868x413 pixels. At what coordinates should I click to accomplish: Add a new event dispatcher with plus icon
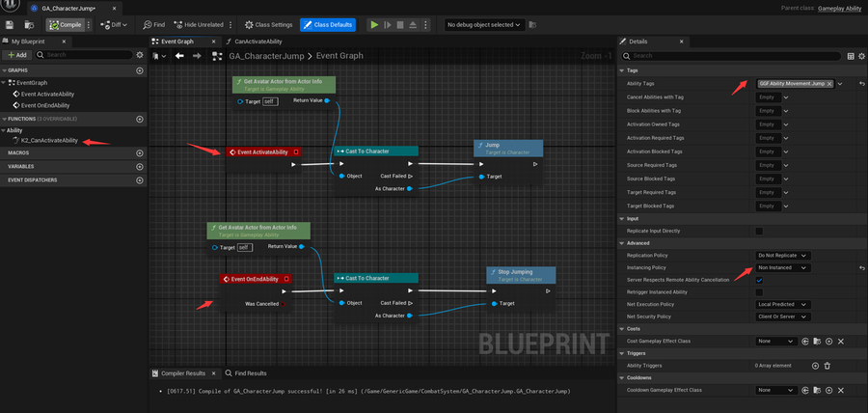pos(140,179)
